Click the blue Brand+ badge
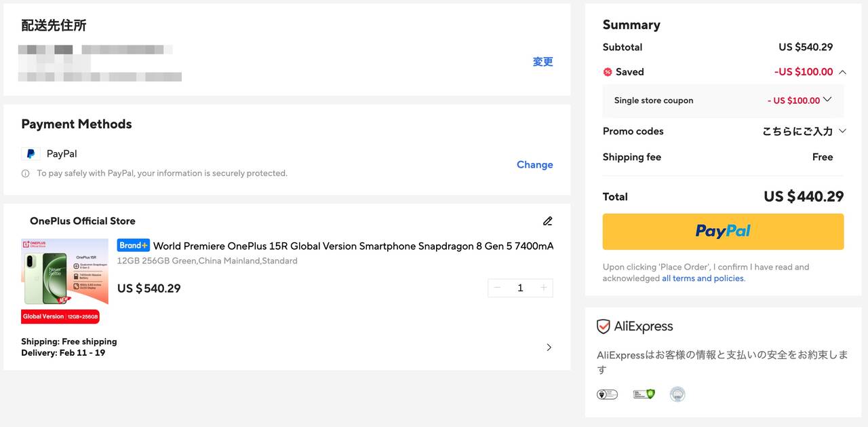 (x=134, y=246)
